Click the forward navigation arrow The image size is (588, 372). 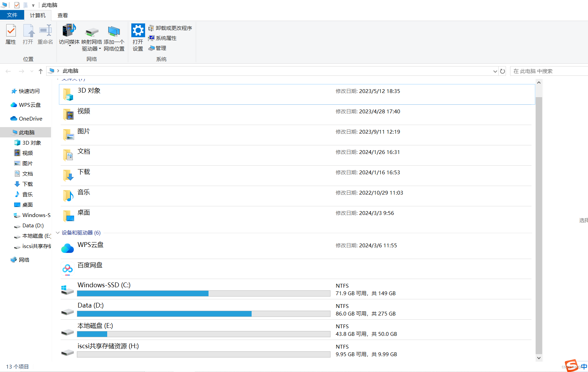21,71
